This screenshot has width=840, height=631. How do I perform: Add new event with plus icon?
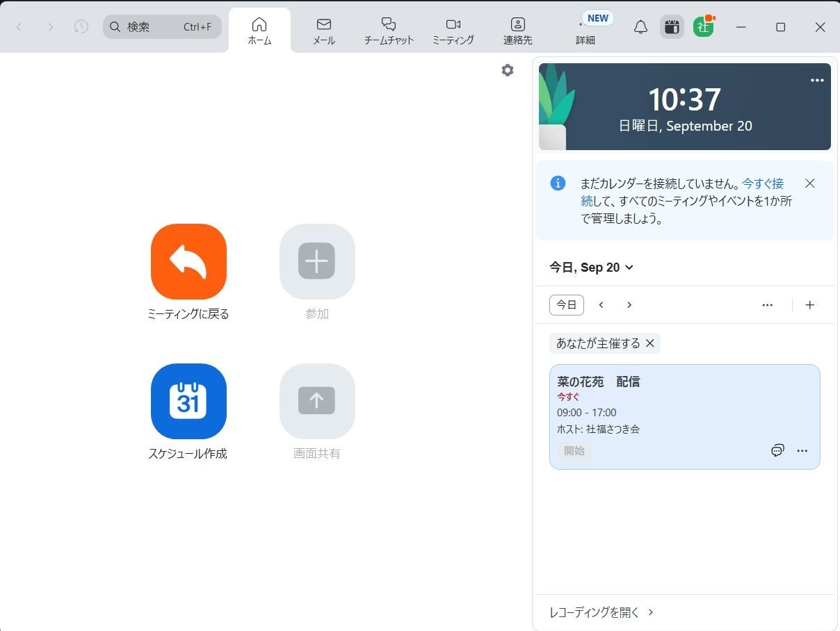pos(809,305)
